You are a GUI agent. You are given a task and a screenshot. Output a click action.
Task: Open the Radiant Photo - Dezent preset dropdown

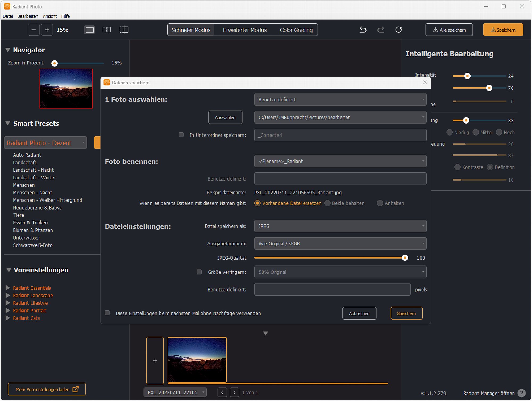pos(45,143)
